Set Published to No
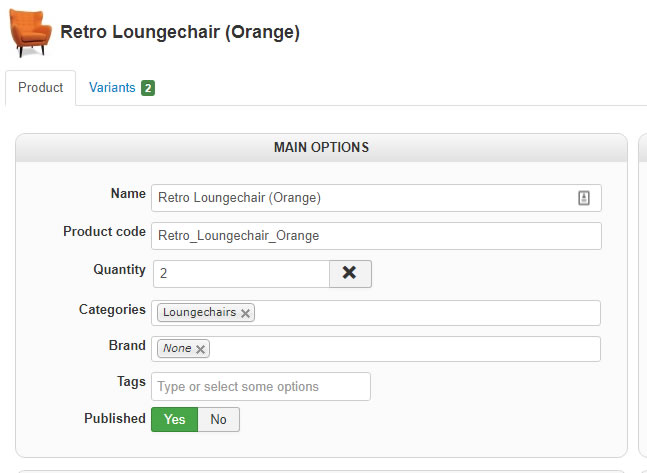This screenshot has width=647, height=473. click(x=218, y=420)
